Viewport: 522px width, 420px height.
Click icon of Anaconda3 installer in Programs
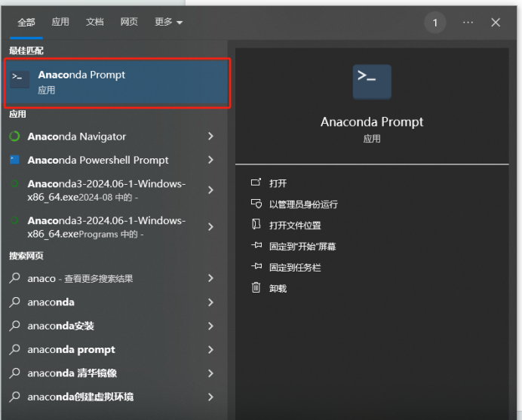pos(14,220)
